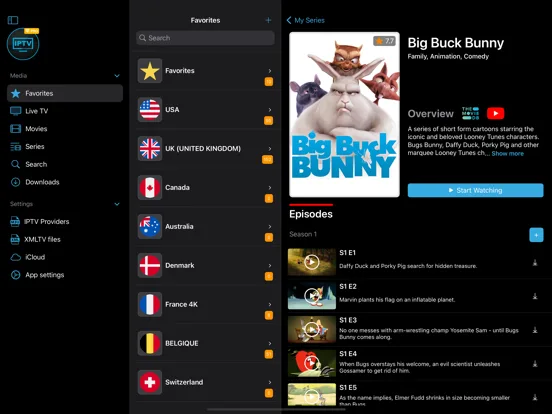Play episode S1 E3 thumbnail
The width and height of the screenshot is (552, 414).
(x=312, y=330)
